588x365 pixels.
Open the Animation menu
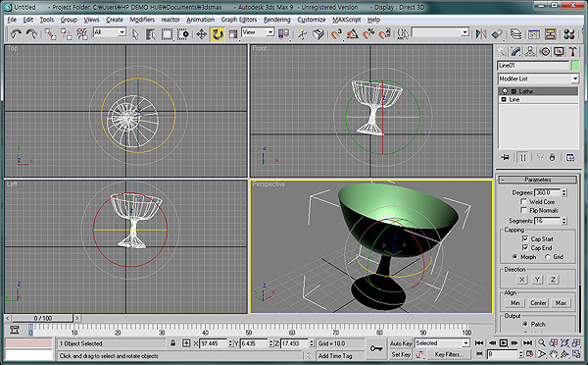tap(201, 20)
